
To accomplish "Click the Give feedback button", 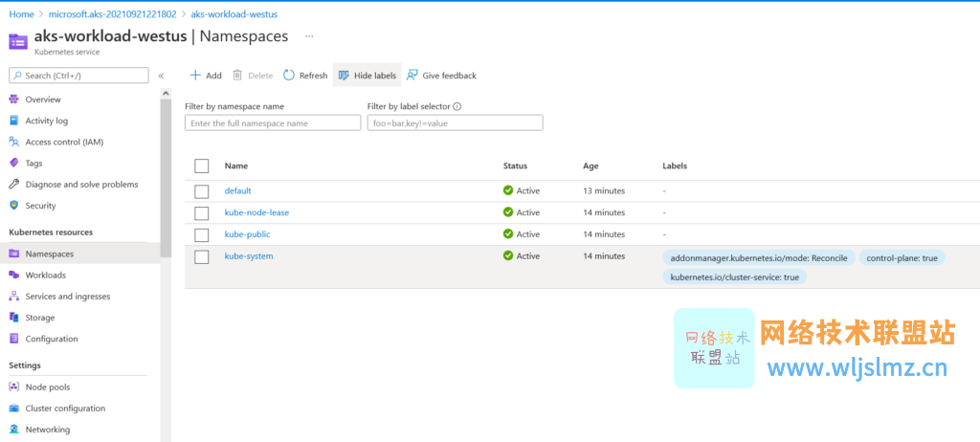I will point(441,75).
